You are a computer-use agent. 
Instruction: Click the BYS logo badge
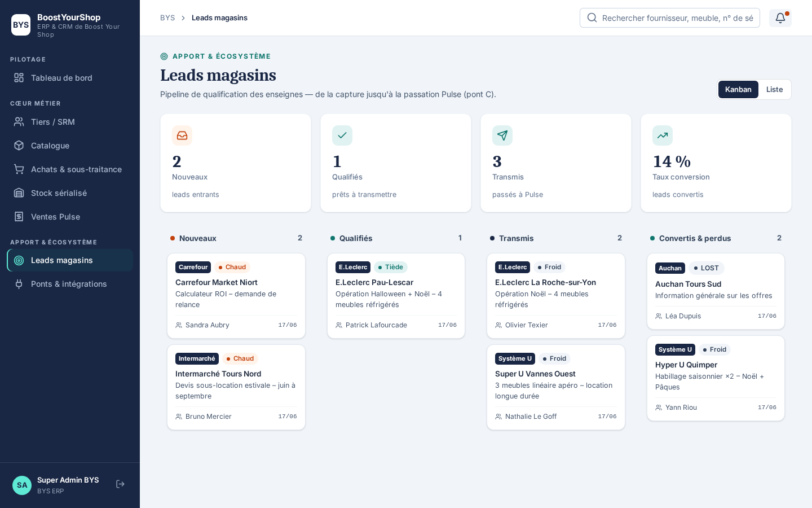coord(21,25)
